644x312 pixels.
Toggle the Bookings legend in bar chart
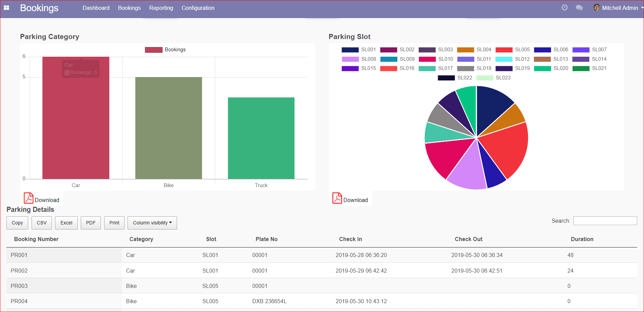click(x=165, y=50)
